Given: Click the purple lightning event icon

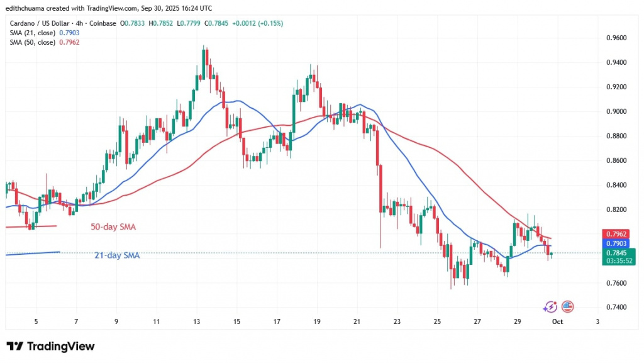Looking at the screenshot, I should [x=550, y=306].
